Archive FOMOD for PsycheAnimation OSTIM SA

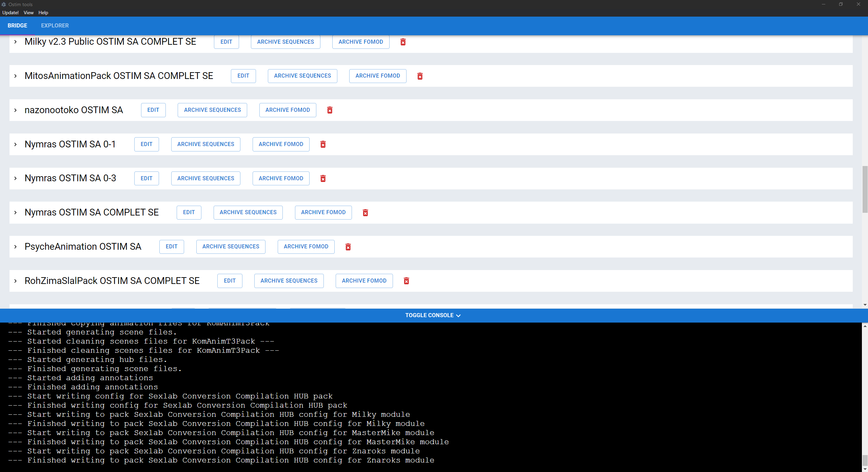coord(306,247)
